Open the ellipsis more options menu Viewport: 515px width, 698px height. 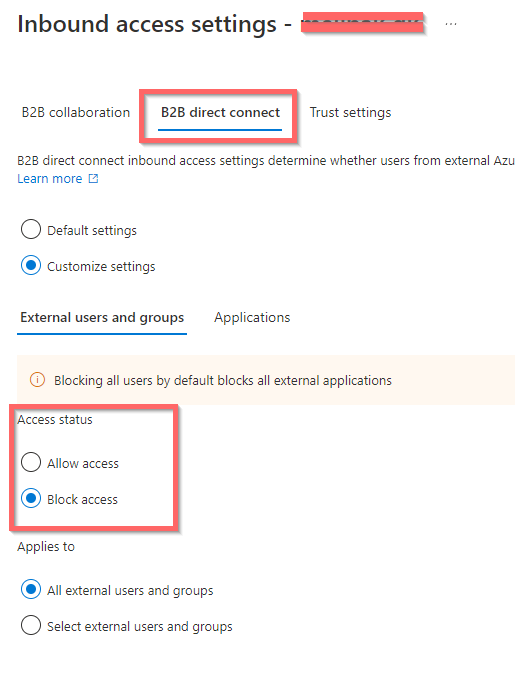[450, 24]
